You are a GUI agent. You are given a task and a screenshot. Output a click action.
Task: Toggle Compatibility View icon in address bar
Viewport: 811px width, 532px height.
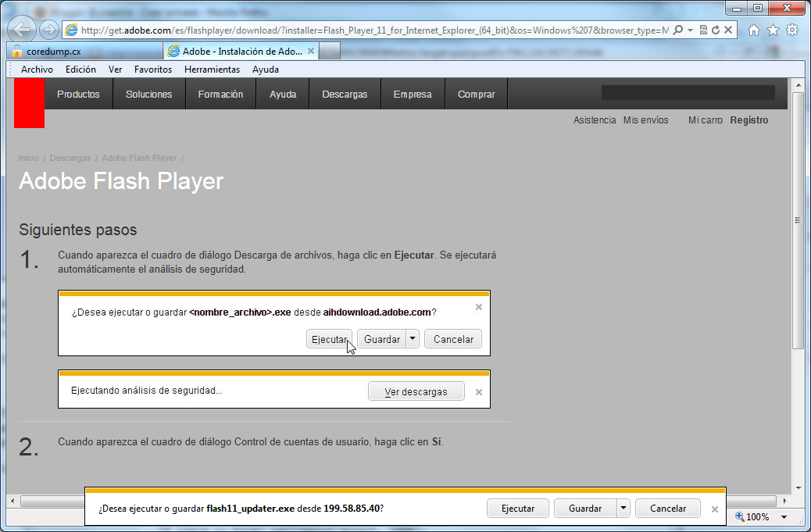703,30
